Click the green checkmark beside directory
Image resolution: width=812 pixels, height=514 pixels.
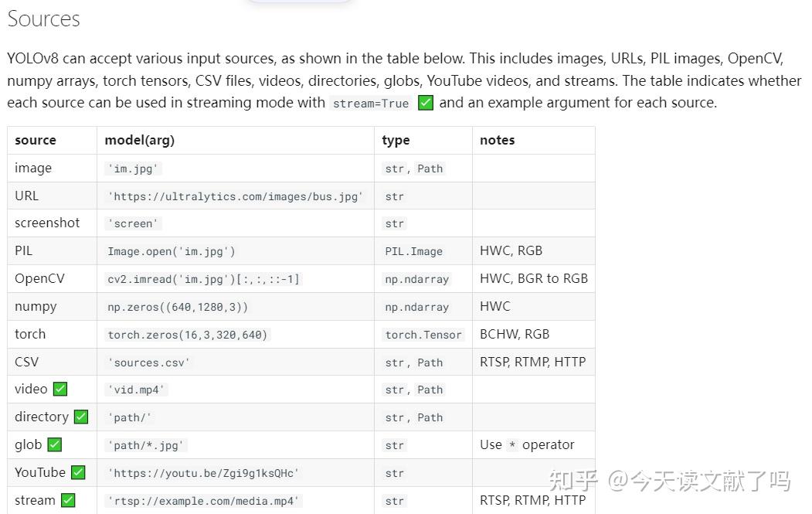[x=80, y=417]
